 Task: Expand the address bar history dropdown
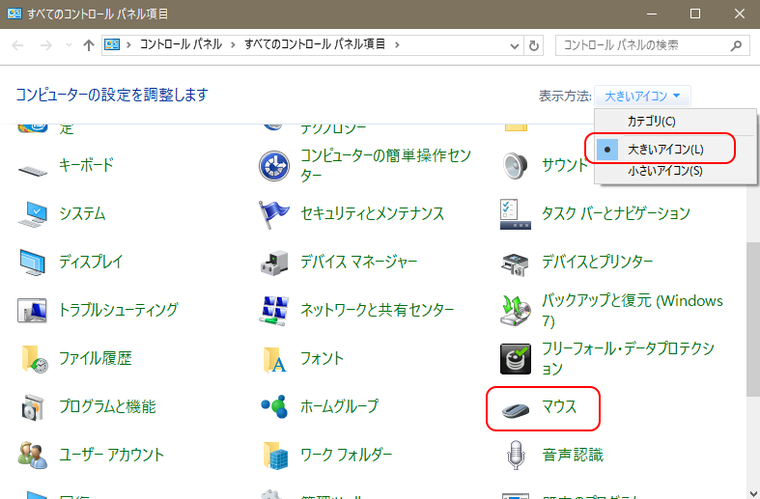(x=515, y=46)
